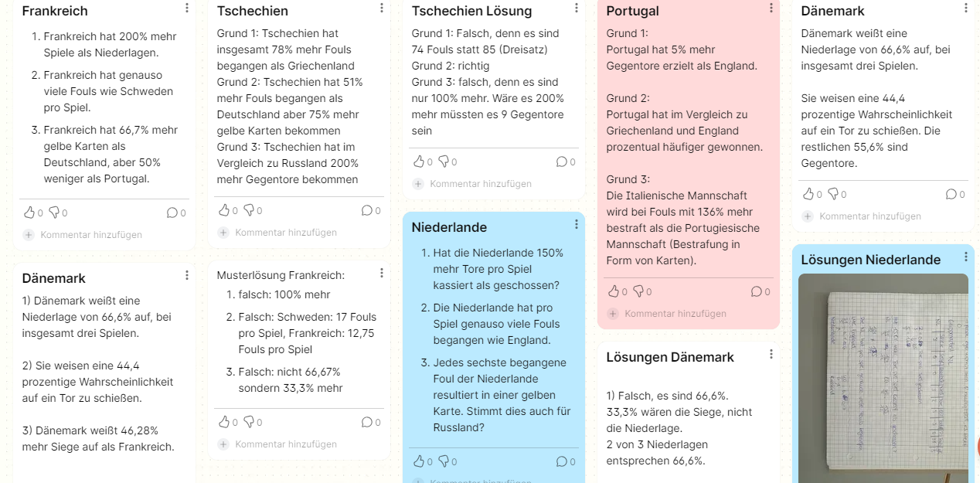Screen dimensions: 980x483
Task: Click comment field under Tschechien Lösung card
Action: (480, 183)
